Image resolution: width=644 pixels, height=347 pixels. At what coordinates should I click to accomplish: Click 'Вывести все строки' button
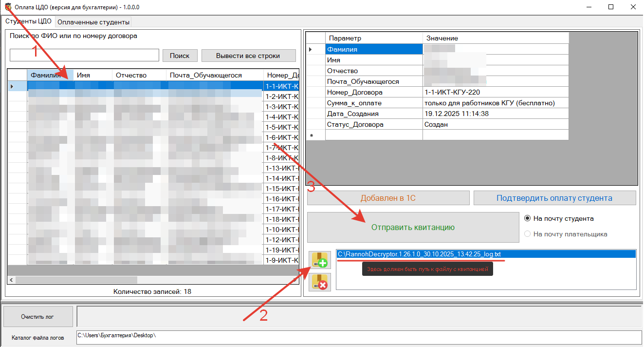248,56
